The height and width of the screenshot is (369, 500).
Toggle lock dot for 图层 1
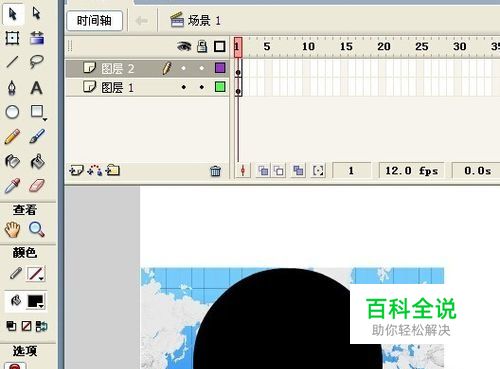(x=202, y=87)
